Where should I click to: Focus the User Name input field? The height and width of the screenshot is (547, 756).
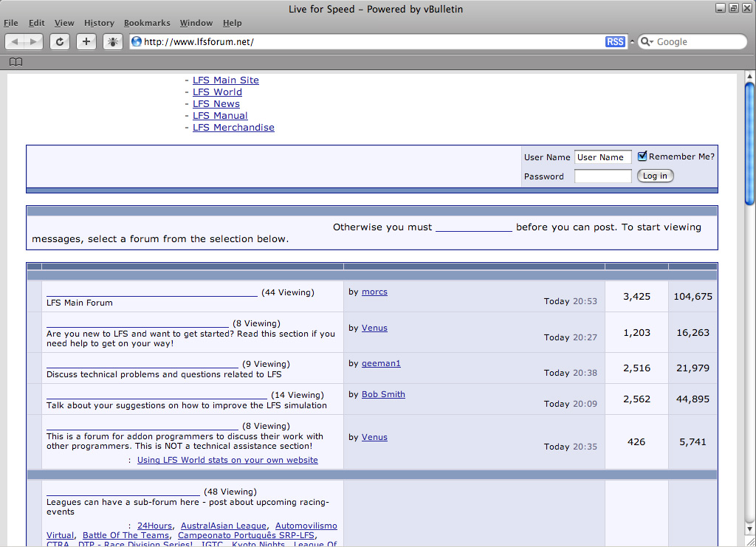pos(602,157)
